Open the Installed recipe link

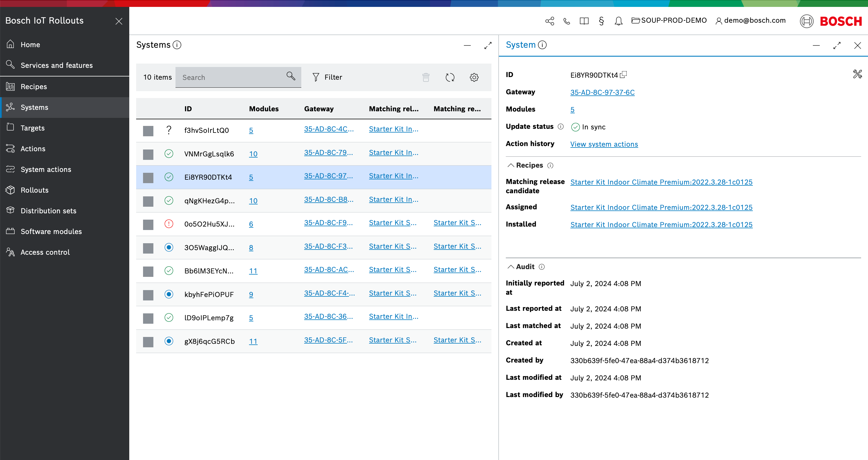click(x=661, y=225)
